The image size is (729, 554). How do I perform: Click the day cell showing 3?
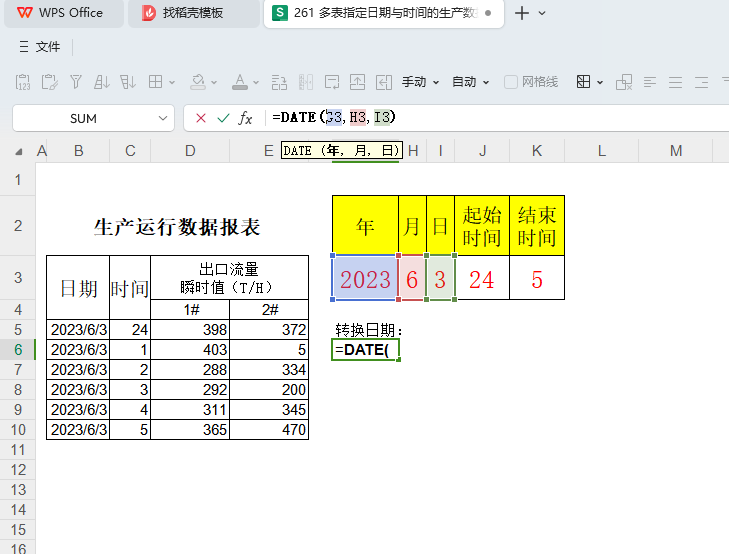coord(440,278)
